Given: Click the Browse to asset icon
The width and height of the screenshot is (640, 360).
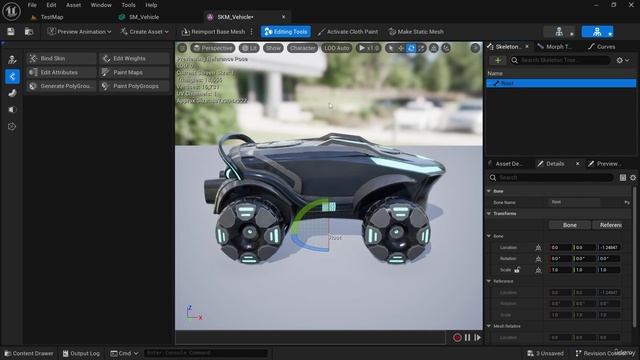Looking at the screenshot, I should tap(29, 31).
